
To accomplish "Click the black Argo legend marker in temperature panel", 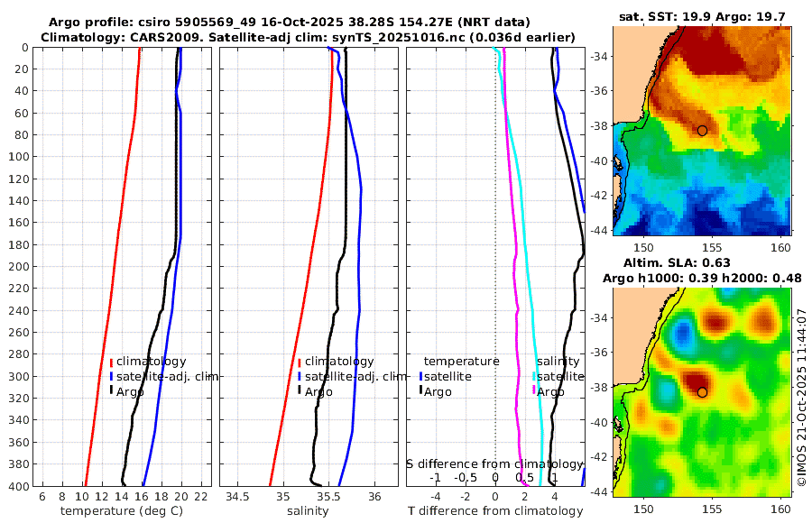I will click(111, 391).
